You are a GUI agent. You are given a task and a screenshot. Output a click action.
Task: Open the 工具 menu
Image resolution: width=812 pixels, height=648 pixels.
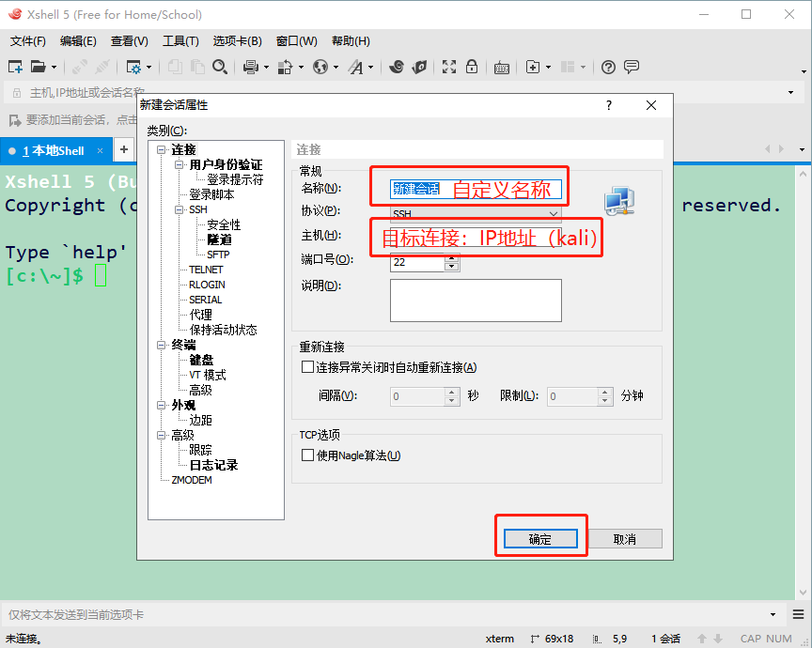pyautogui.click(x=179, y=40)
